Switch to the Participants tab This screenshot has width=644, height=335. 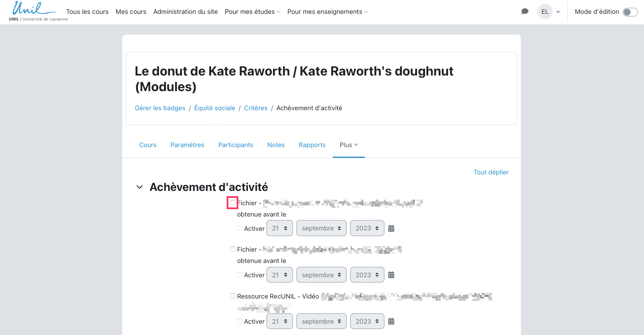tap(236, 145)
